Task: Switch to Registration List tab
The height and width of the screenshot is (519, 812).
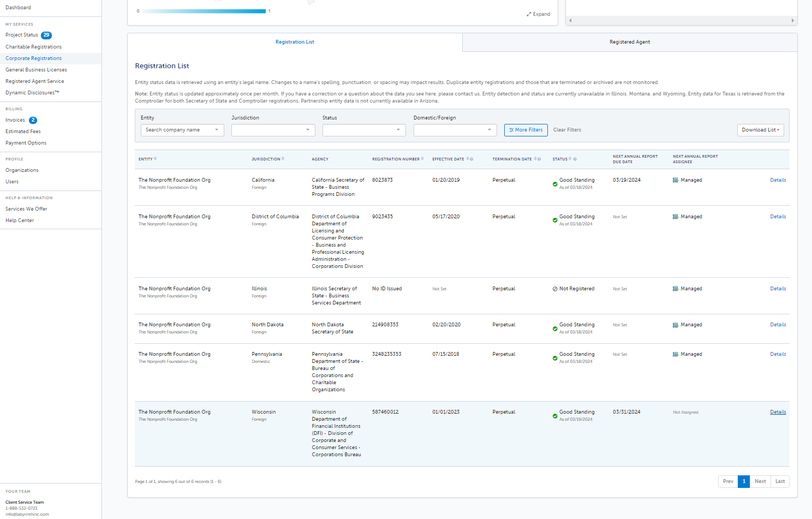Action: (295, 42)
